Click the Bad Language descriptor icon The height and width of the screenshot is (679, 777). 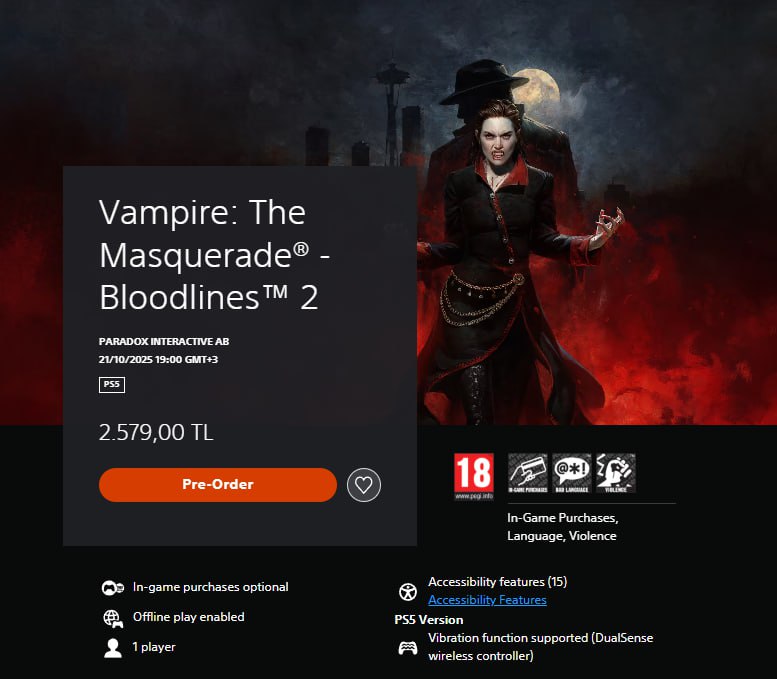click(x=572, y=473)
